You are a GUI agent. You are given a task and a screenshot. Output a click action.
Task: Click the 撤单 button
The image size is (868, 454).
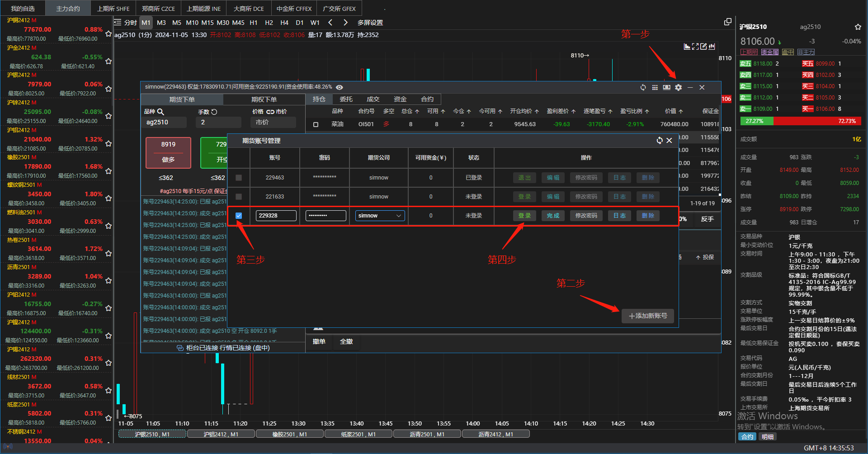[319, 341]
